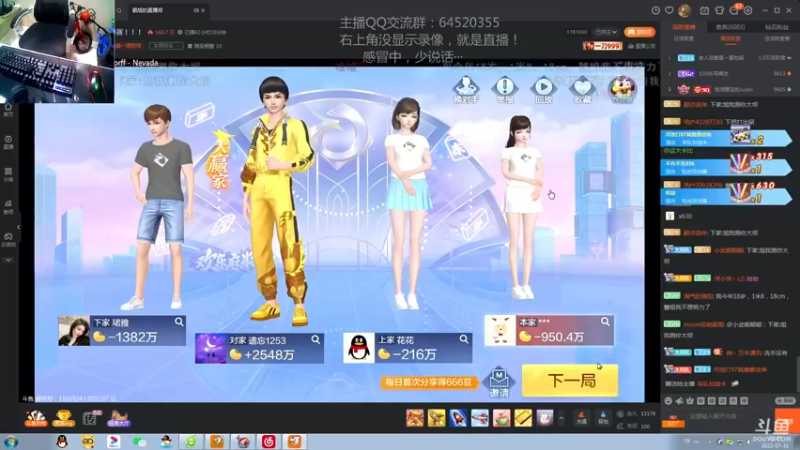The height and width of the screenshot is (450, 800).
Task: Open the 背包 backpack icon
Action: point(603,418)
